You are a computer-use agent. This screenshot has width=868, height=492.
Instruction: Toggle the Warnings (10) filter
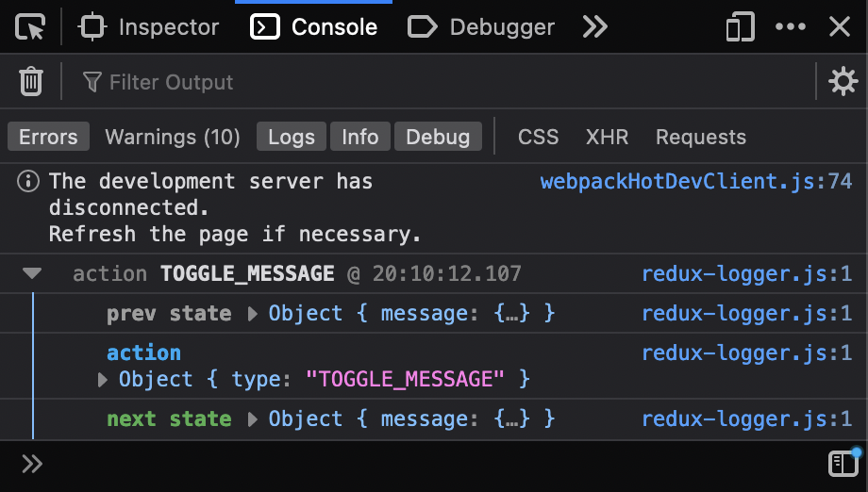[x=173, y=137]
